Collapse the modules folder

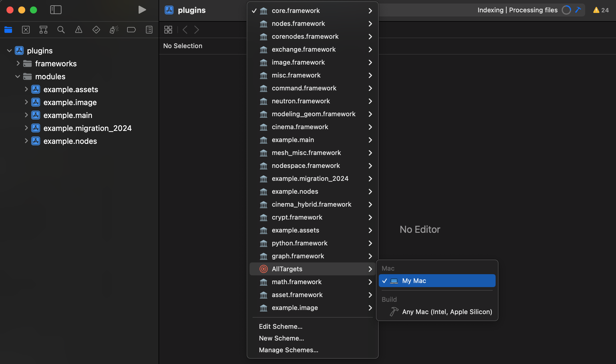coord(18,76)
